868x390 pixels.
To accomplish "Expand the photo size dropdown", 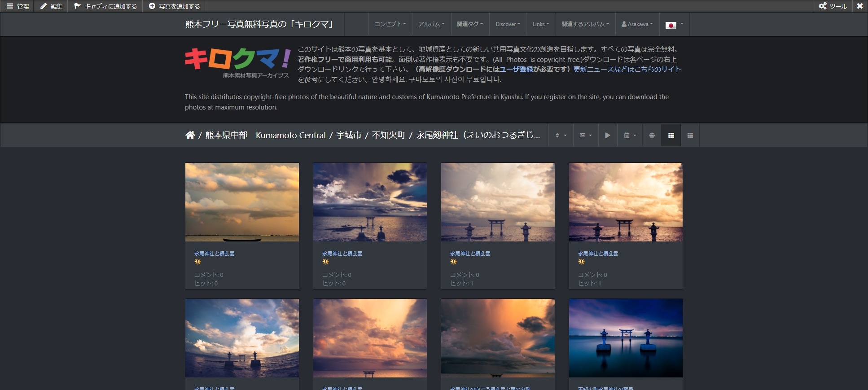I will point(585,135).
